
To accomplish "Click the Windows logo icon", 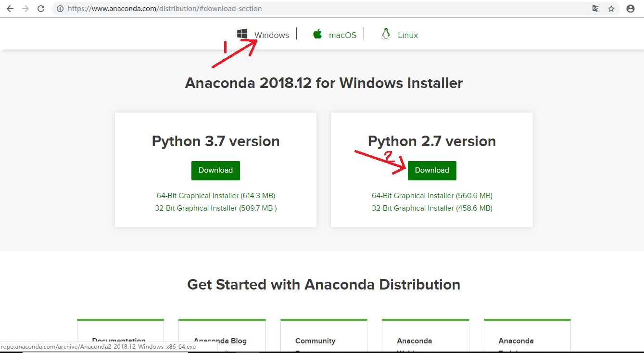I will [242, 34].
